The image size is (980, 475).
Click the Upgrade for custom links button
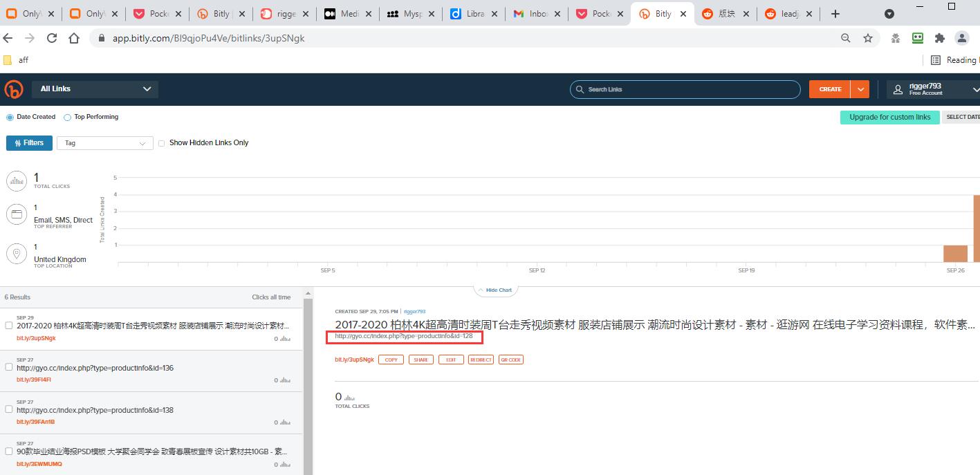889,117
